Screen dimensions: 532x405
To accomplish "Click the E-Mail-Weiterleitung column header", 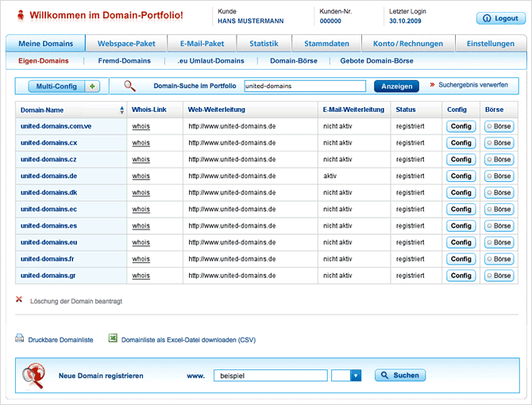I will tap(353, 110).
